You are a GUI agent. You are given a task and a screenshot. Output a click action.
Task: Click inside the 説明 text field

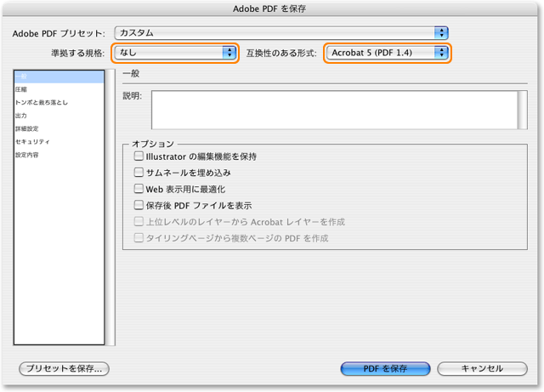click(333, 109)
